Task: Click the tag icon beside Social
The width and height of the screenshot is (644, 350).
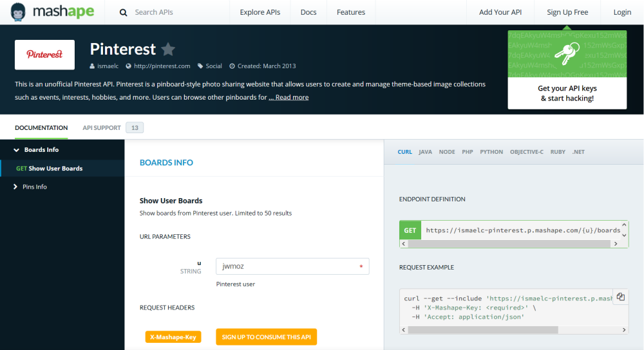Action: [x=200, y=66]
